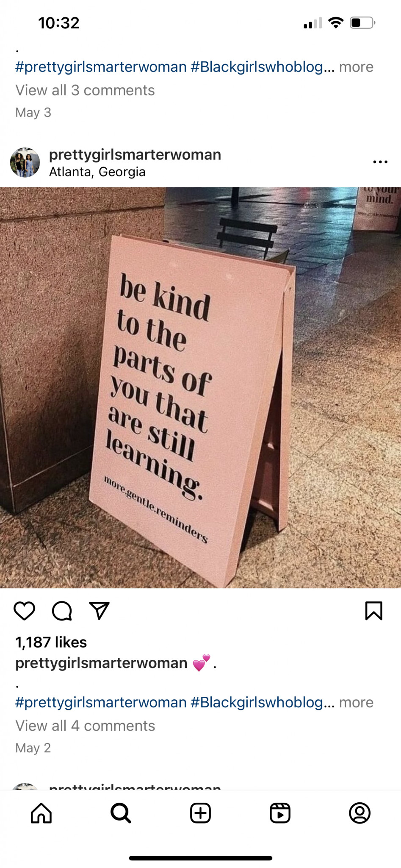View all 3 comments
Viewport: 401px width, 868px height.
coord(85,90)
